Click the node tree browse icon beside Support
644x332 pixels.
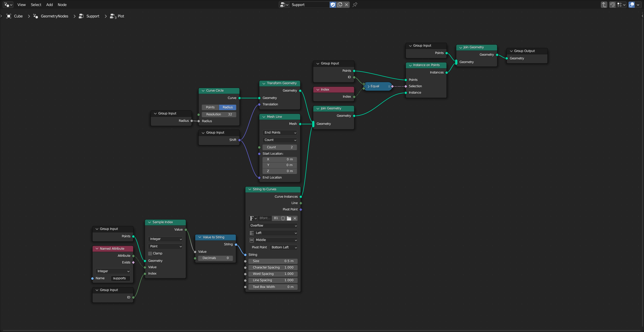click(284, 5)
